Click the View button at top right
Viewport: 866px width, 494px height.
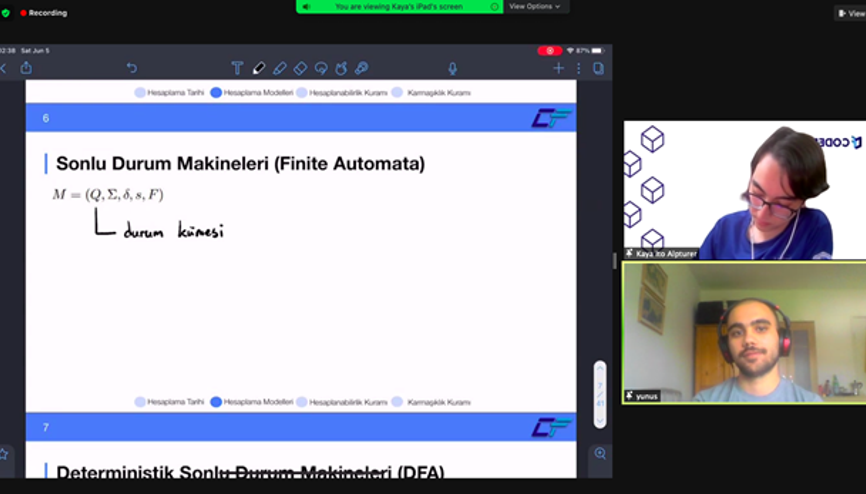[851, 13]
